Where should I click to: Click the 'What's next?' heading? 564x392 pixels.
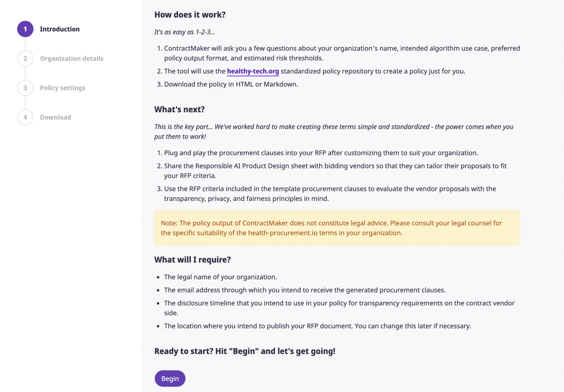pos(179,110)
